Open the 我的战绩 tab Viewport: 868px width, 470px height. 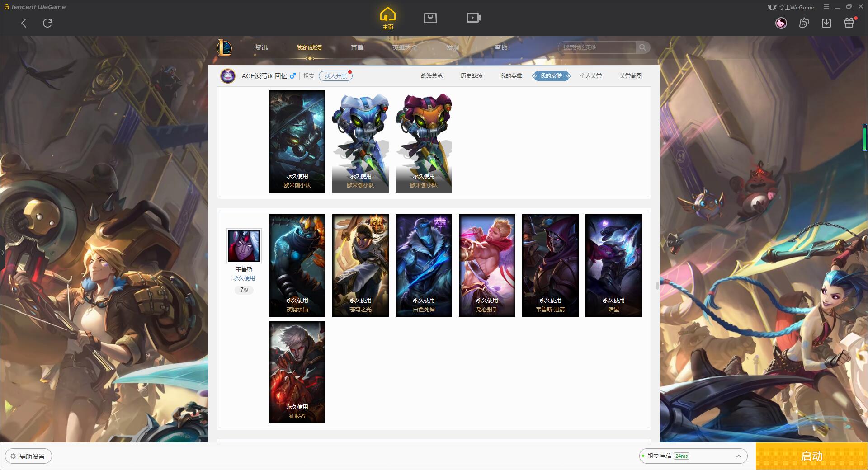click(309, 47)
